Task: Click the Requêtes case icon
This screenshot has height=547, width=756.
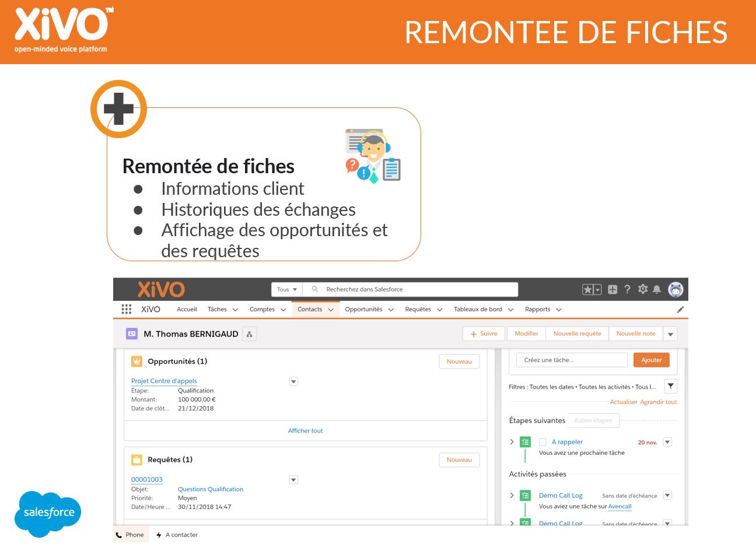Action: pyautogui.click(x=136, y=460)
